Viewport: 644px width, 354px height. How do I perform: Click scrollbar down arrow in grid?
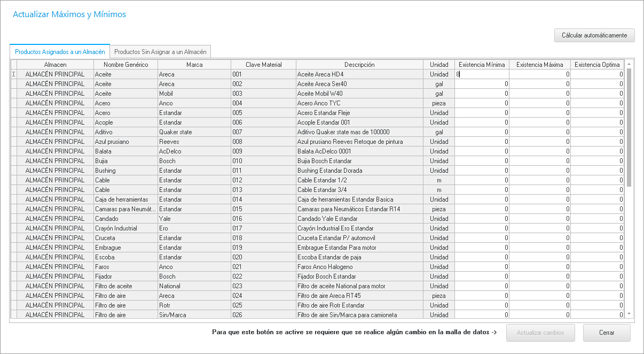629,314
